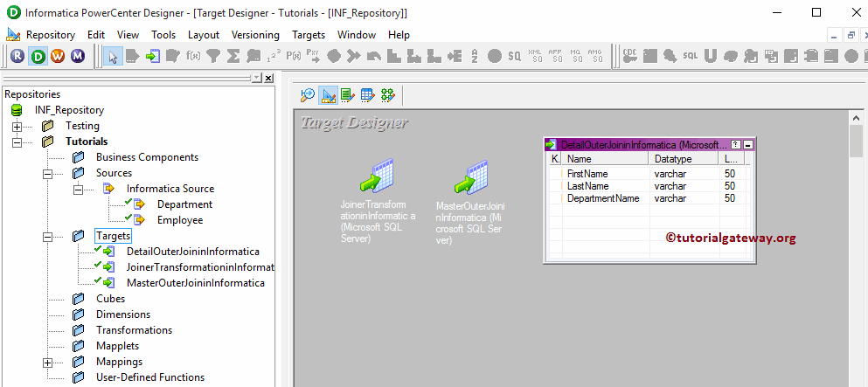Click the A-Z Sorter transformation icon
The height and width of the screenshot is (387, 868).
[475, 56]
